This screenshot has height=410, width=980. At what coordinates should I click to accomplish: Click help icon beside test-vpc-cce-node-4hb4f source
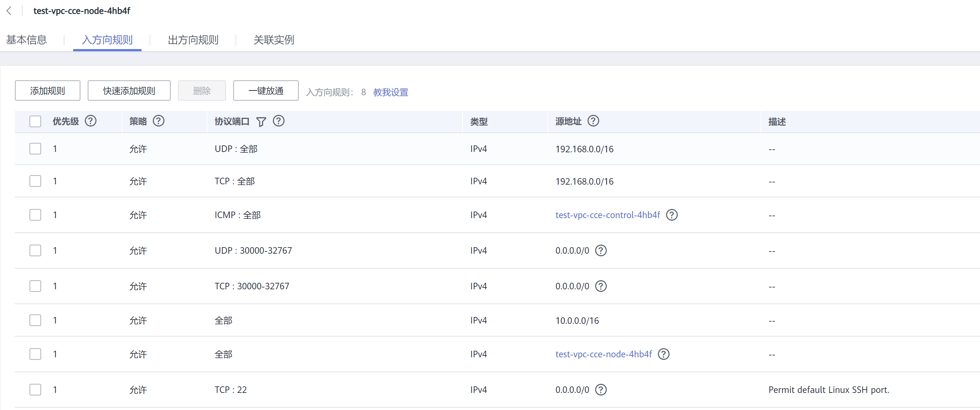[x=663, y=354]
